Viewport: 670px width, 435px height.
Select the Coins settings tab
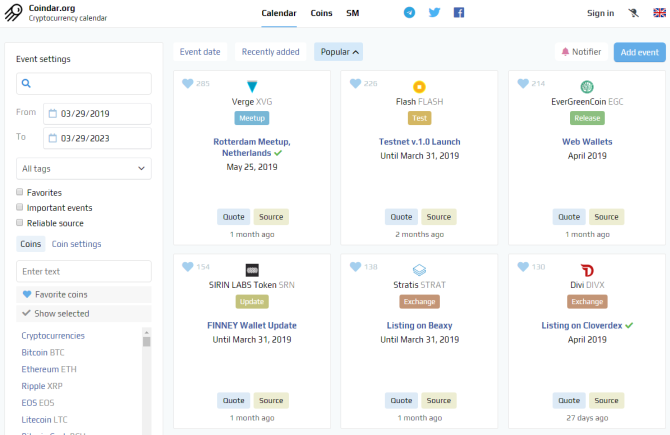coord(31,244)
